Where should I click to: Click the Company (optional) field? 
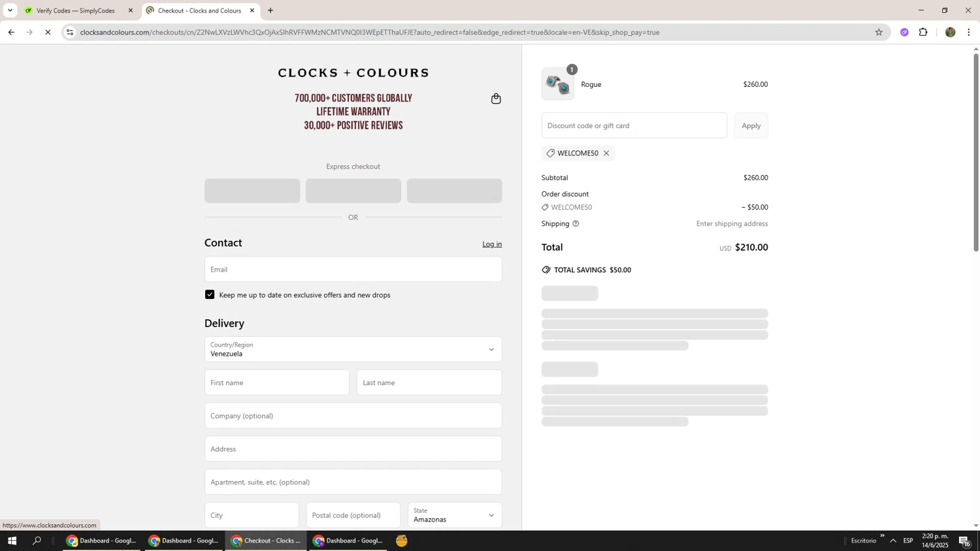pyautogui.click(x=353, y=416)
